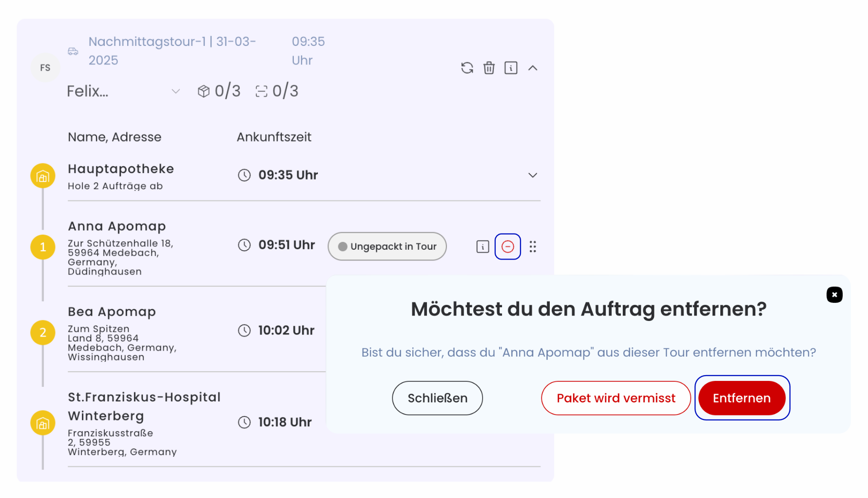Click red remove icon for Anna Apomap

point(508,247)
